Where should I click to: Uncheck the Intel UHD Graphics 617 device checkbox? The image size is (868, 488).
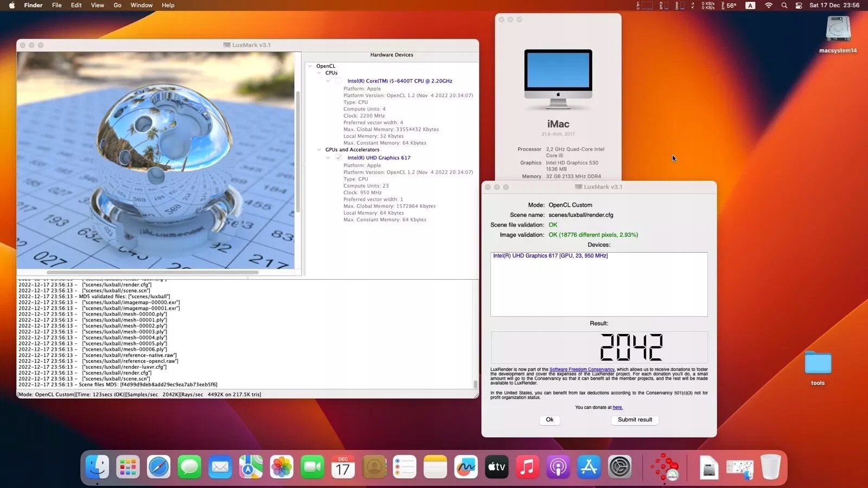click(x=339, y=158)
